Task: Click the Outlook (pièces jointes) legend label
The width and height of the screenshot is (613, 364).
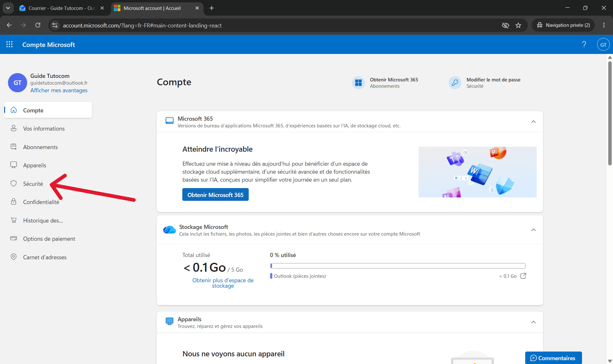Action: click(300, 276)
